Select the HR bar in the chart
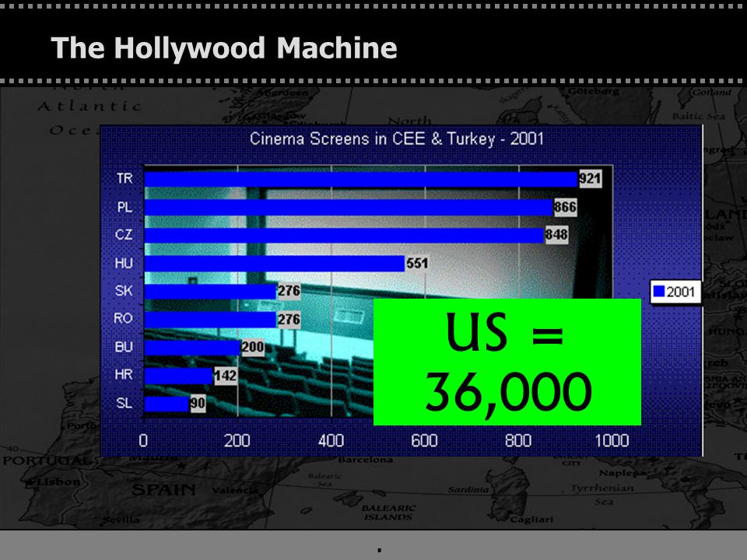The image size is (747, 560). 178,376
